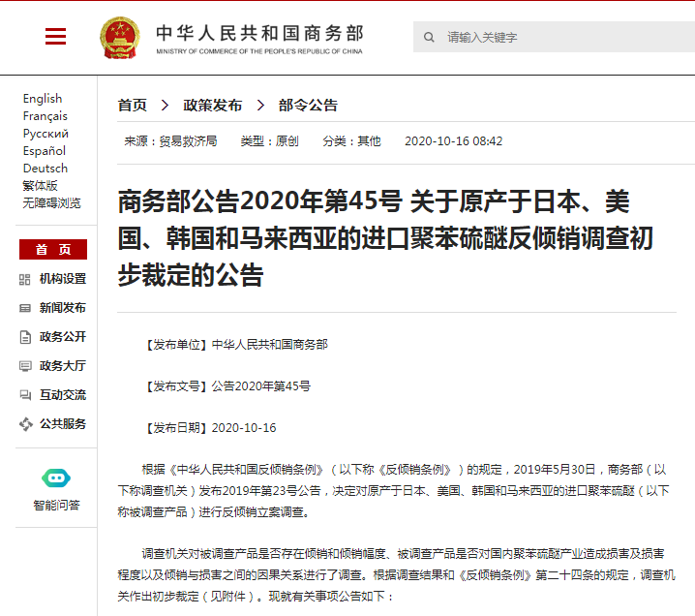The width and height of the screenshot is (695, 616).
Task: Open the red hamburger menu icon
Action: click(x=55, y=37)
